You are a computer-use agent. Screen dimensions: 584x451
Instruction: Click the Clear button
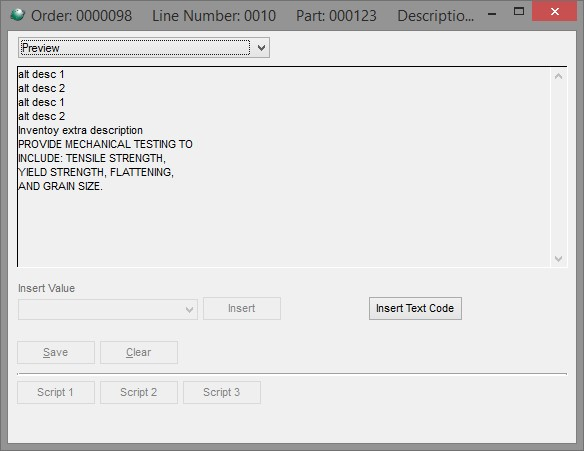coord(139,352)
